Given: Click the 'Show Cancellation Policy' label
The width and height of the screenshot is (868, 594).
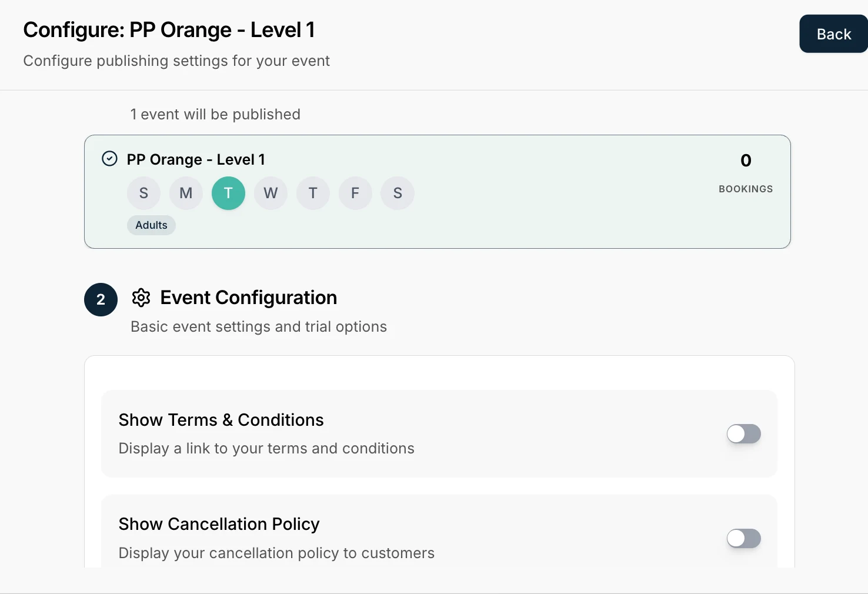Looking at the screenshot, I should pos(219,524).
